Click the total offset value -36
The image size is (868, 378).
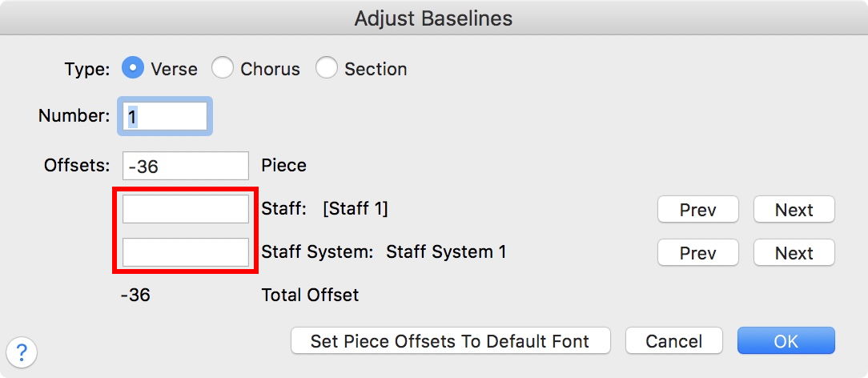tap(135, 295)
